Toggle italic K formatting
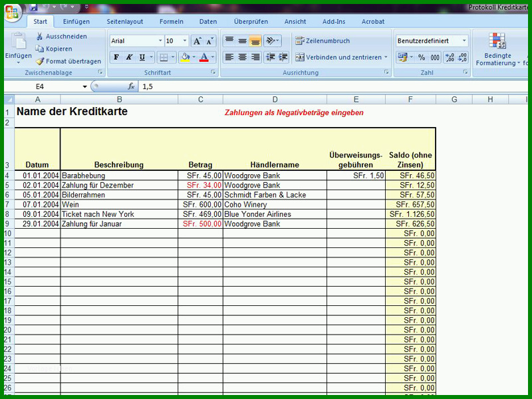 tap(129, 57)
